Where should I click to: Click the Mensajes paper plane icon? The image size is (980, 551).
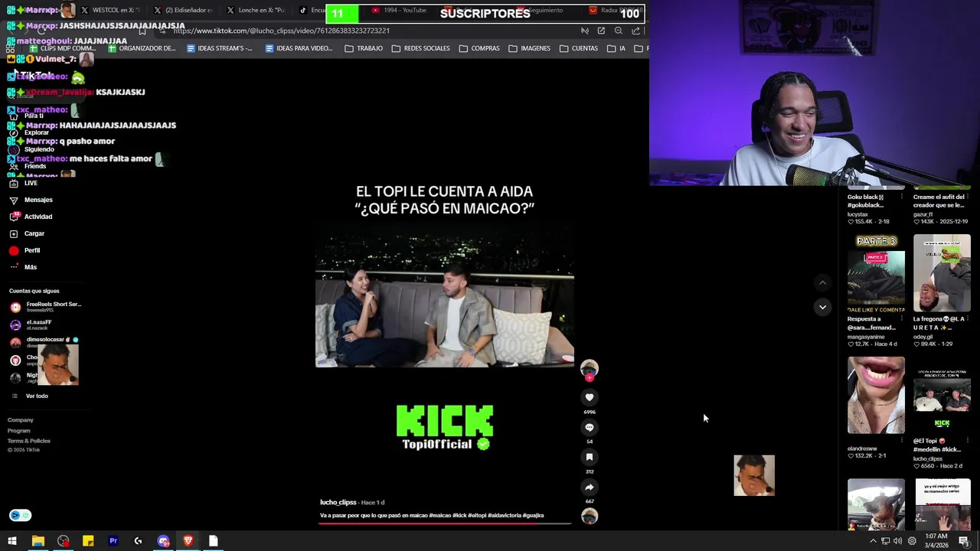click(x=14, y=200)
